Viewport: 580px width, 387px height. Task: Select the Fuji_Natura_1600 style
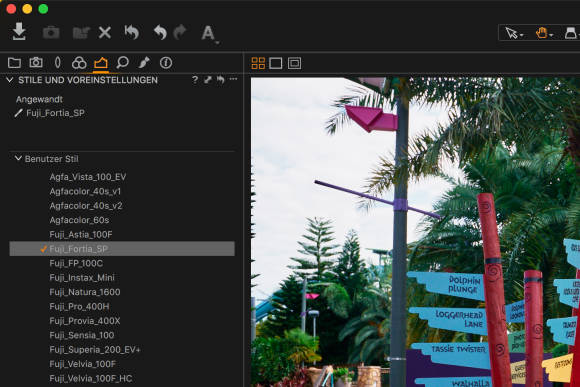85,292
